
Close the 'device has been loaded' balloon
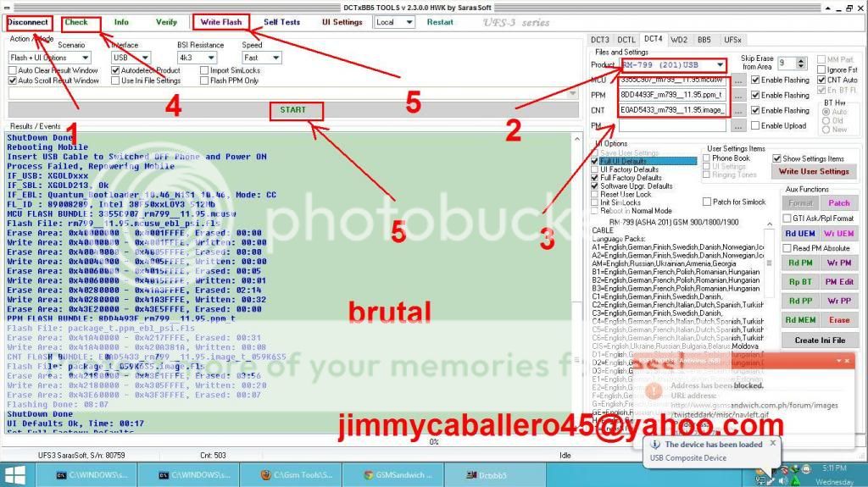[773, 443]
